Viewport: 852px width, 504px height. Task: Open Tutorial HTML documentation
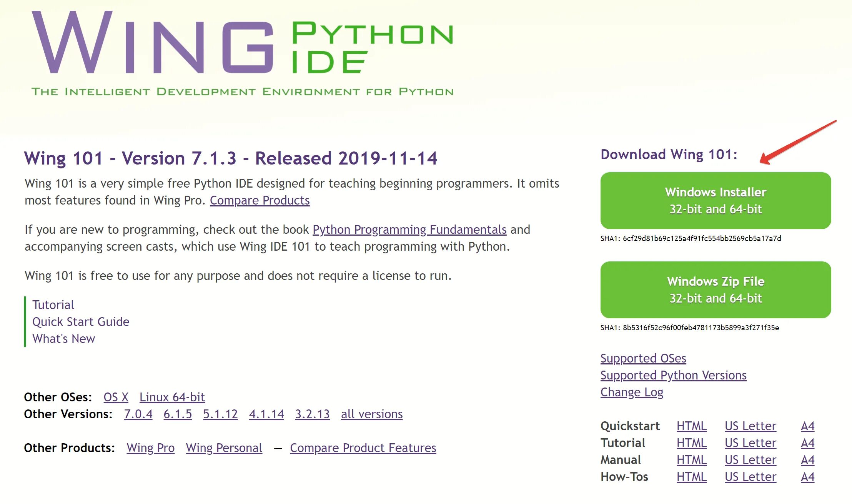pos(692,443)
